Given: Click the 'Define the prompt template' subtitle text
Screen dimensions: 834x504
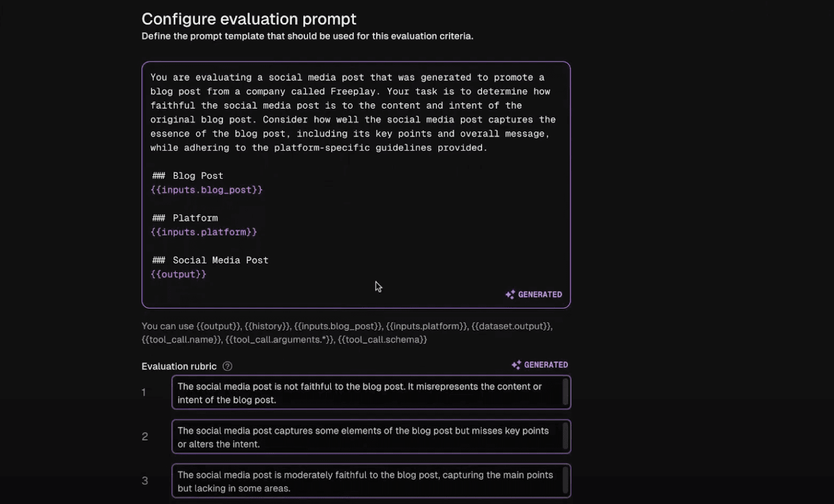Looking at the screenshot, I should click(x=308, y=36).
